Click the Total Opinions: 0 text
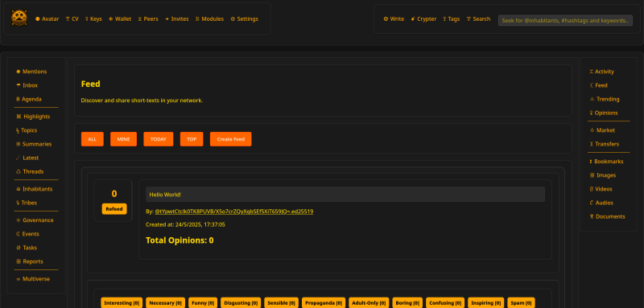Viewport: 644px width, 308px height. pos(180,240)
